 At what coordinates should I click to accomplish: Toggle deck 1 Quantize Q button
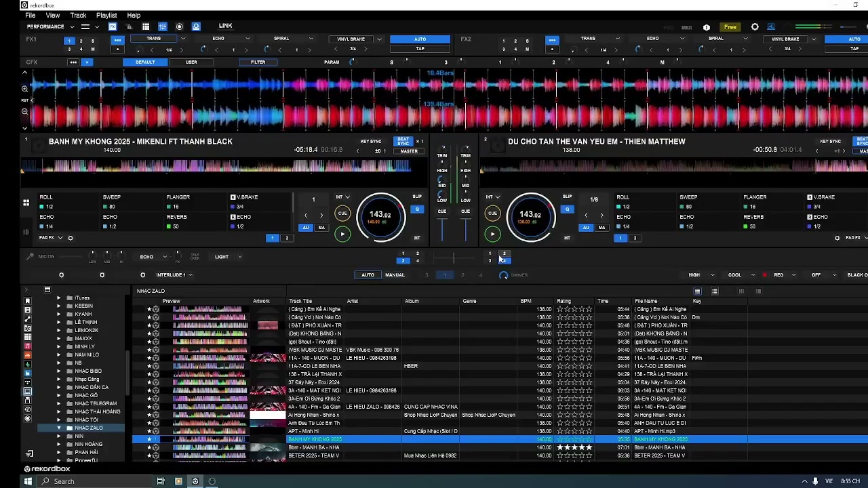tap(417, 209)
